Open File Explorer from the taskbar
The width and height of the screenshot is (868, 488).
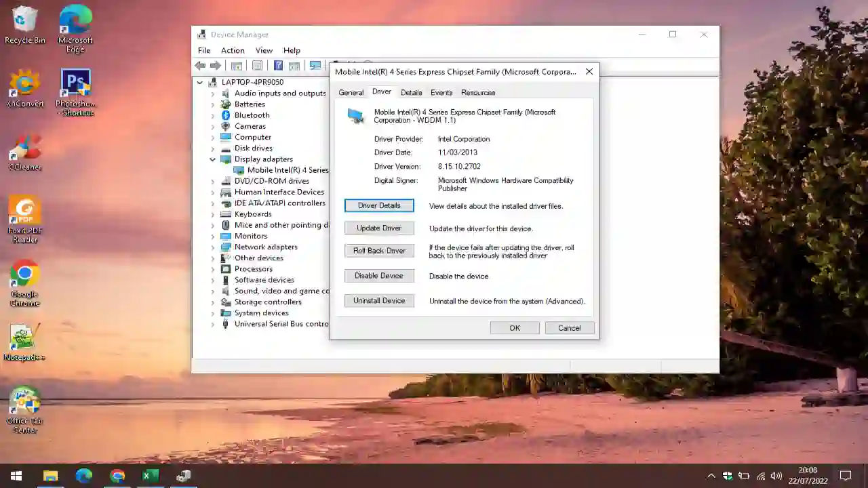[50, 476]
